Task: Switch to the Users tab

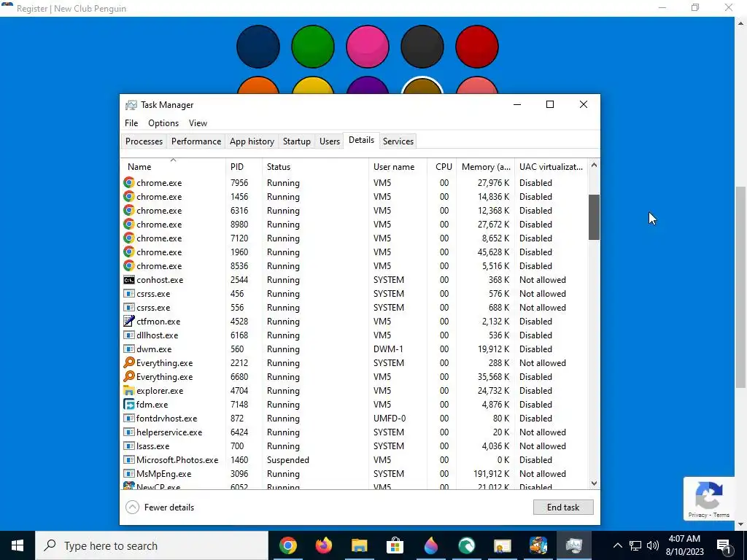Action: pyautogui.click(x=330, y=141)
